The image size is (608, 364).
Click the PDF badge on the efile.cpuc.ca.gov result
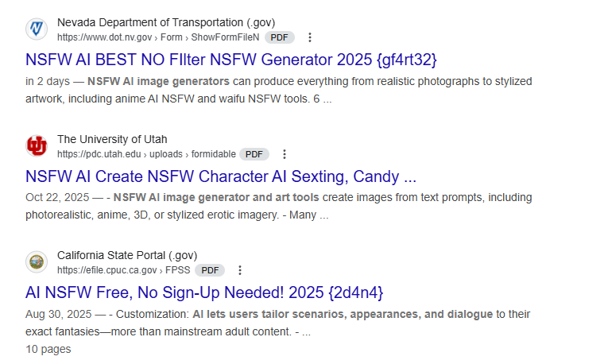(210, 270)
